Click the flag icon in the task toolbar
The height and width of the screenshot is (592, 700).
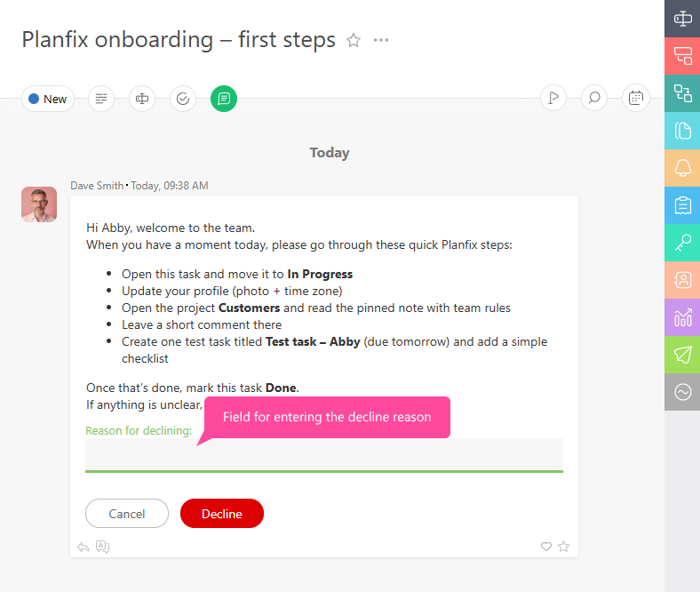[553, 99]
